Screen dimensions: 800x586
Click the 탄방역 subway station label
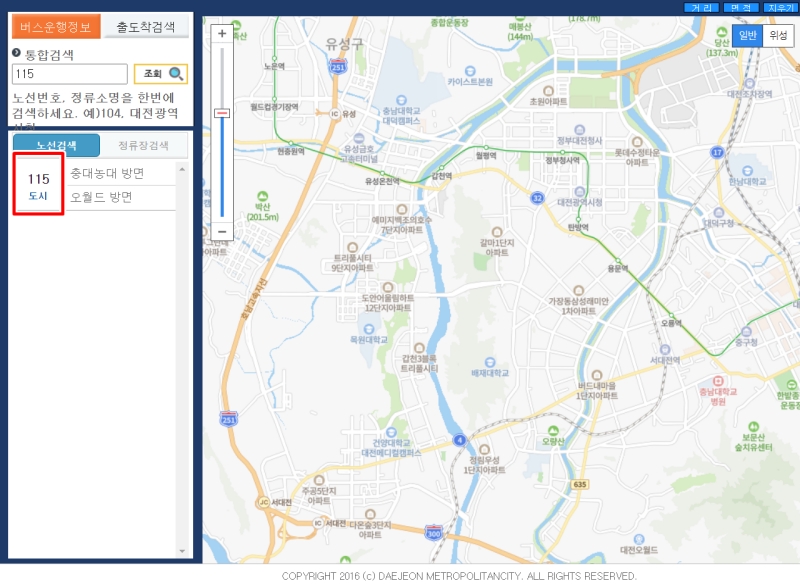[578, 227]
